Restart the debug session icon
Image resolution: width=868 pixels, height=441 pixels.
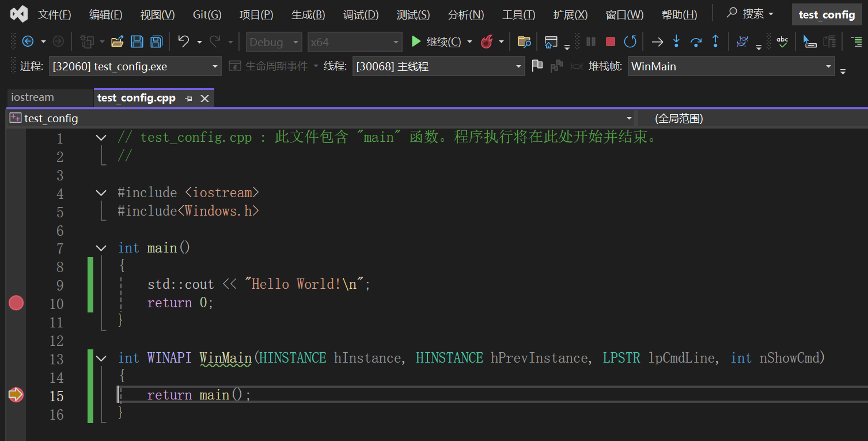630,42
